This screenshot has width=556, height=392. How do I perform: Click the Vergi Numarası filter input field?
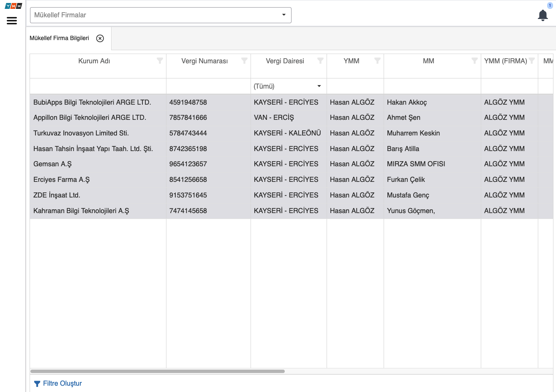tap(208, 86)
